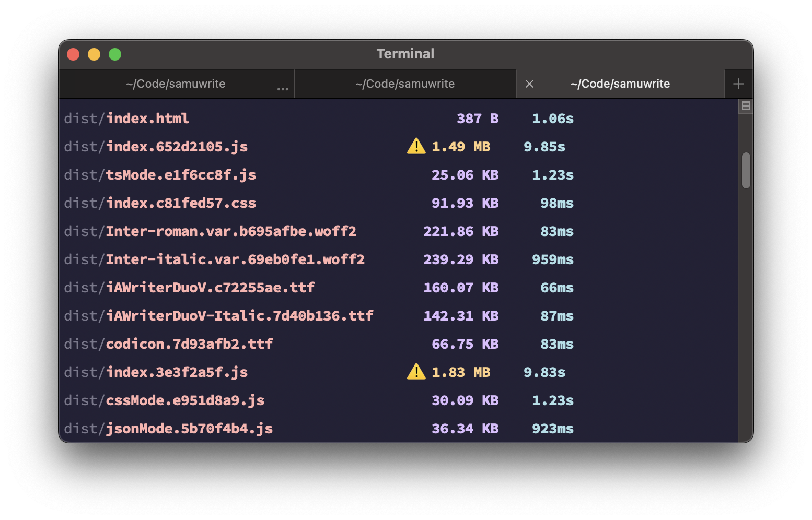This screenshot has width=812, height=520.
Task: Switch to the middle ~/Code/samuwrite tab
Action: [405, 84]
